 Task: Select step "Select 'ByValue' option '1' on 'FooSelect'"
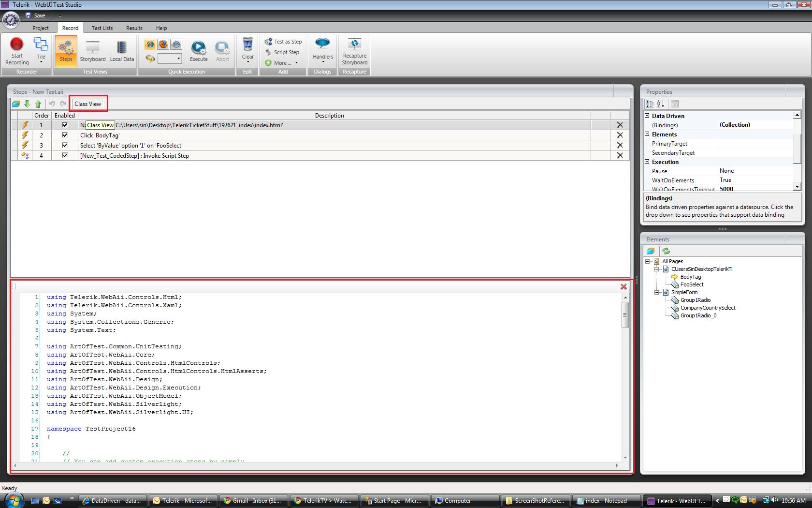[320, 145]
